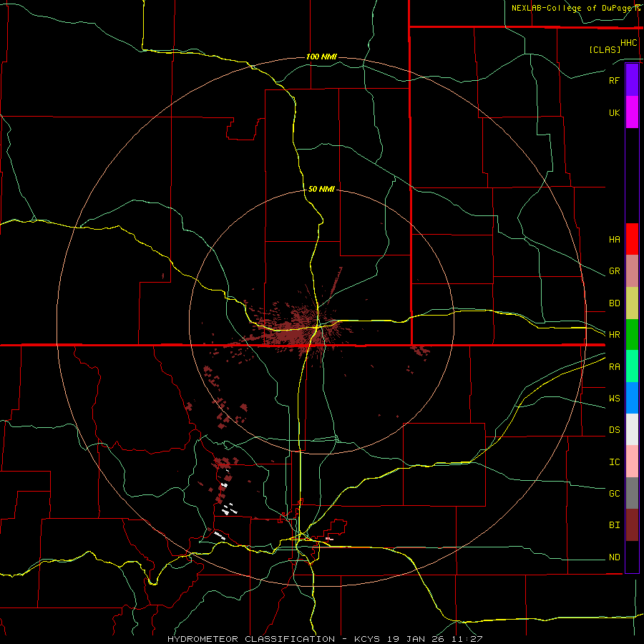Click the WS legend label

click(614, 399)
